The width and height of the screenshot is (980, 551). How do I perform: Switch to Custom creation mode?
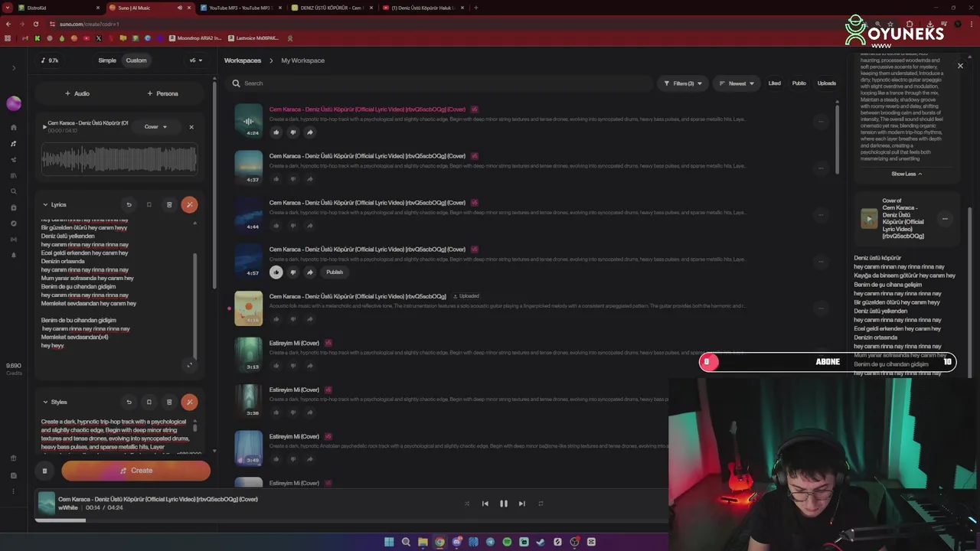[136, 60]
